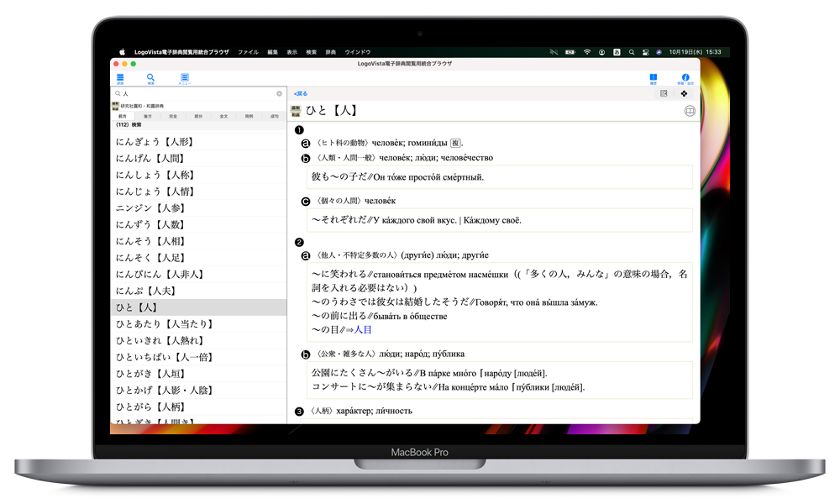
Task: Select the 全文 full-text search mode
Action: 223,116
